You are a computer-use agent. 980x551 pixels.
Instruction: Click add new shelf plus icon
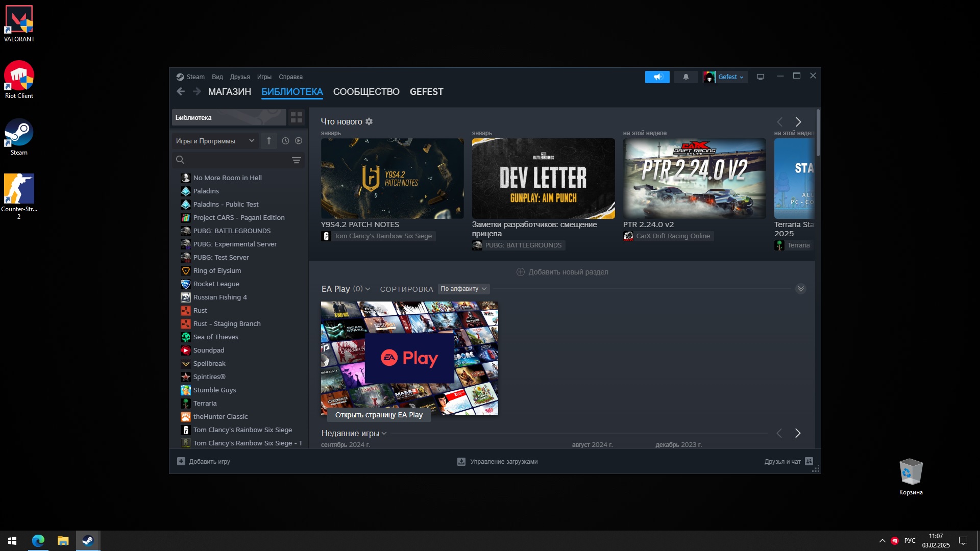520,272
